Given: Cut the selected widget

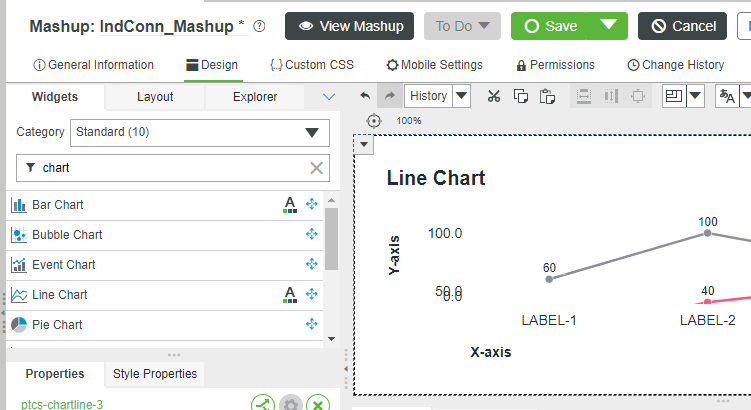Looking at the screenshot, I should click(x=494, y=96).
